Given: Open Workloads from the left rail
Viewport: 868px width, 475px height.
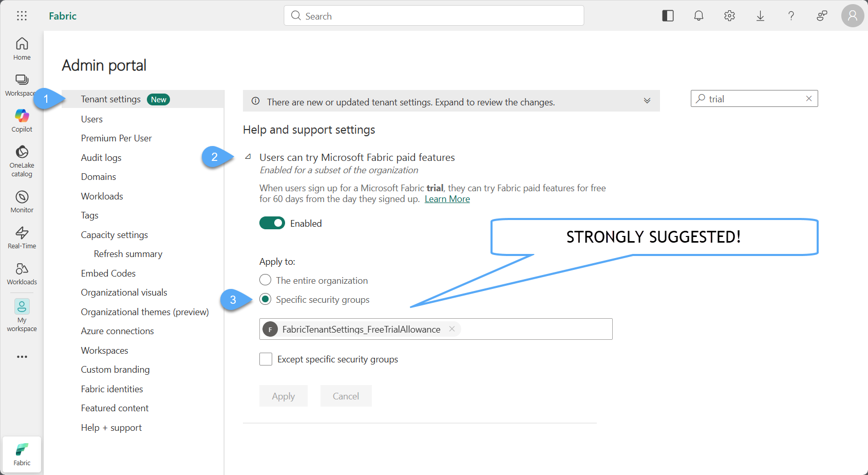Looking at the screenshot, I should click(x=22, y=273).
